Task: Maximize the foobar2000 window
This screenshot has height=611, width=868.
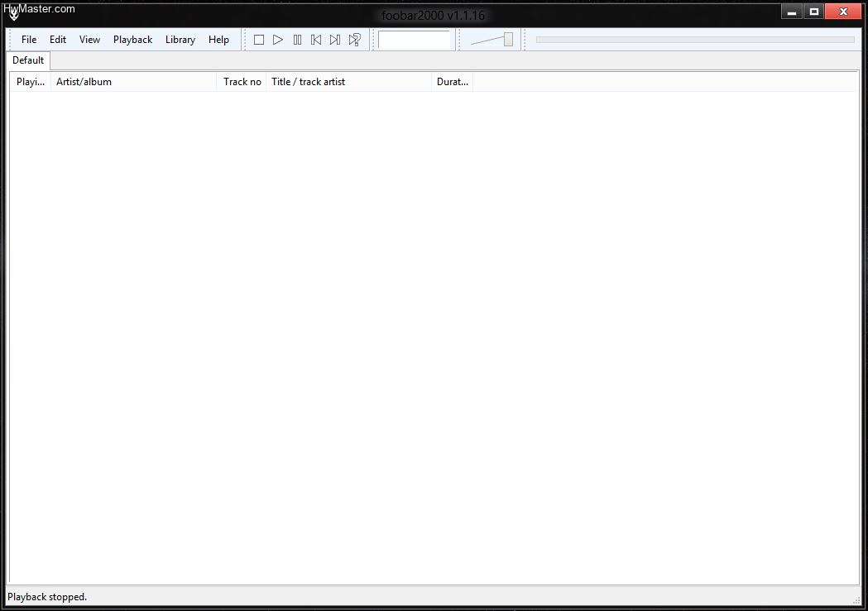Action: click(x=813, y=11)
